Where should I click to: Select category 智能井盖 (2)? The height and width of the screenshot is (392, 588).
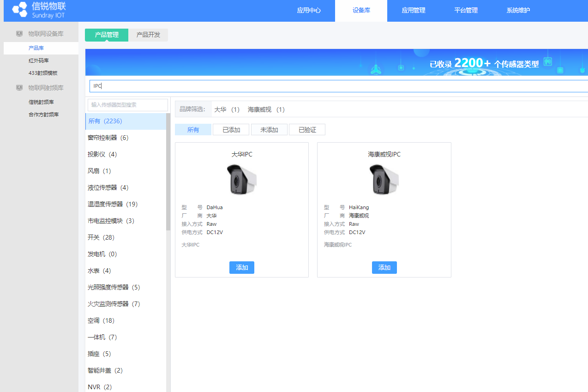[x=126, y=370]
